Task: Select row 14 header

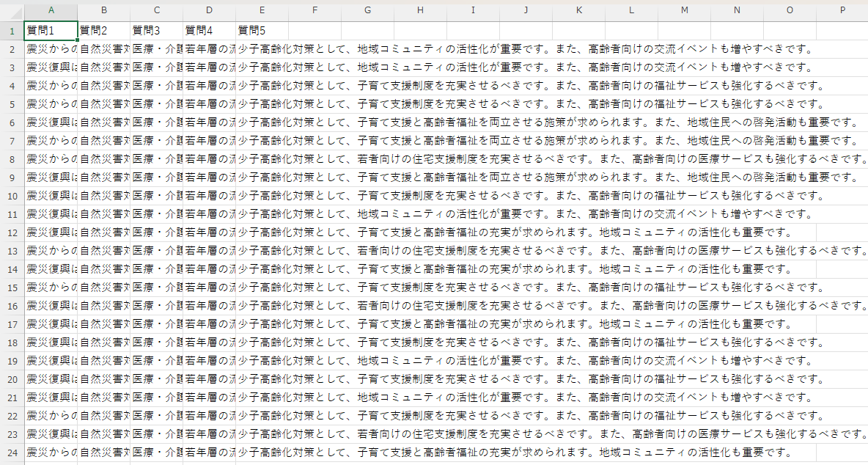Action: pyautogui.click(x=12, y=268)
